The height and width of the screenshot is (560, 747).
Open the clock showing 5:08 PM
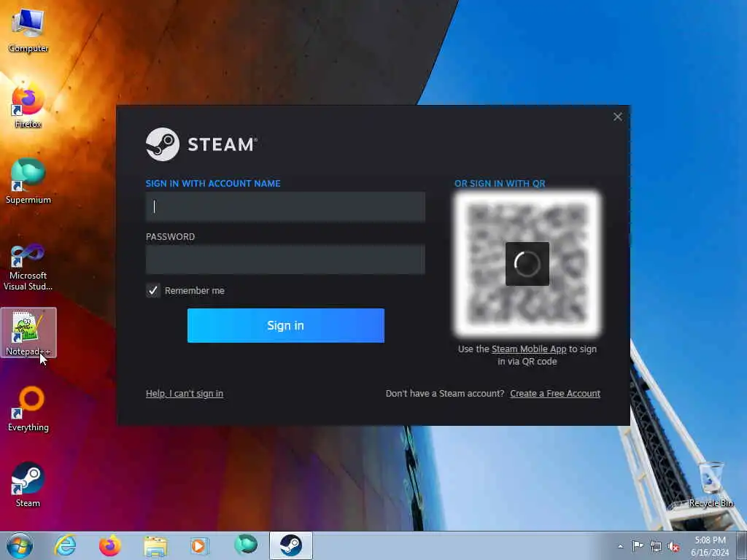coord(710,545)
